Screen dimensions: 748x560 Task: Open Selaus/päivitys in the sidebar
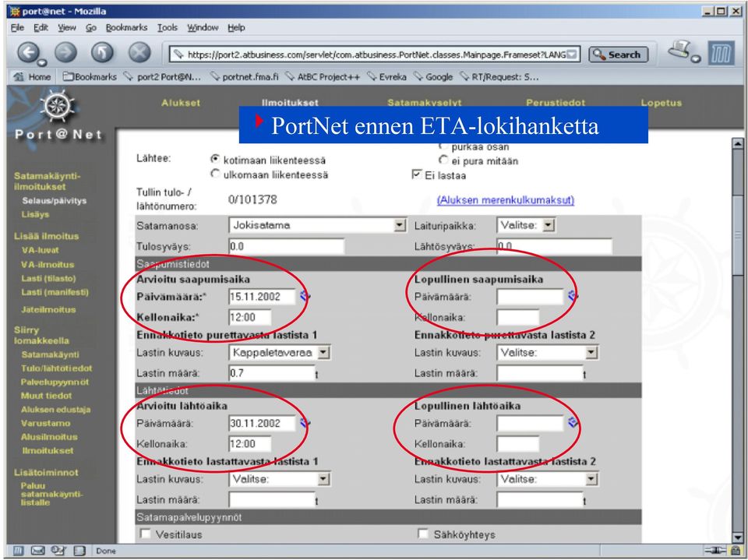55,200
